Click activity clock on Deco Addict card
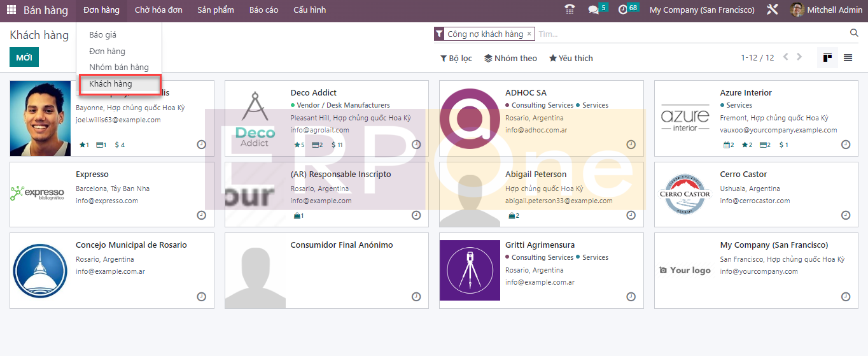The width and height of the screenshot is (868, 356). [x=416, y=145]
